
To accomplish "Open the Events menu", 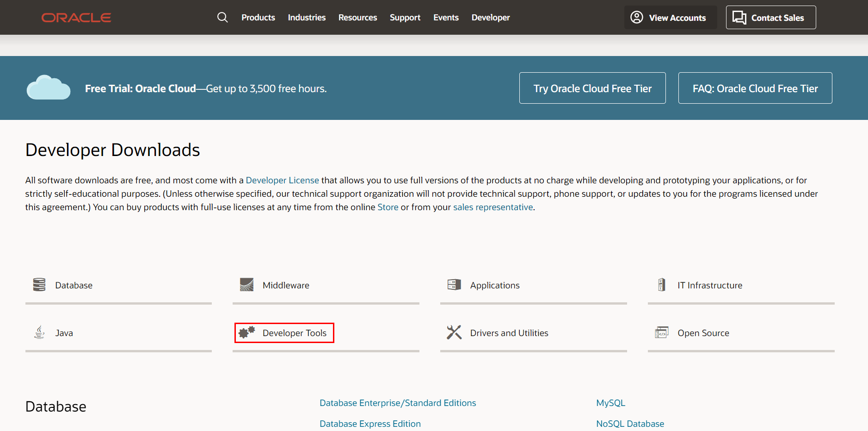I will (446, 18).
